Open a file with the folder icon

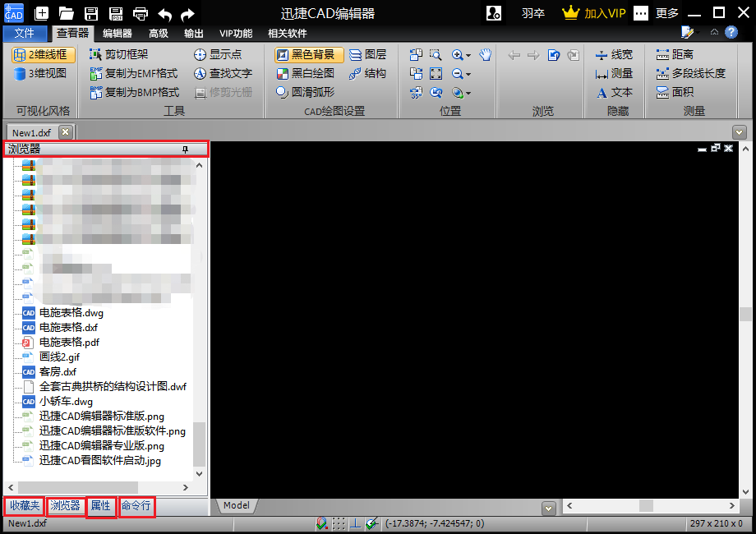66,13
